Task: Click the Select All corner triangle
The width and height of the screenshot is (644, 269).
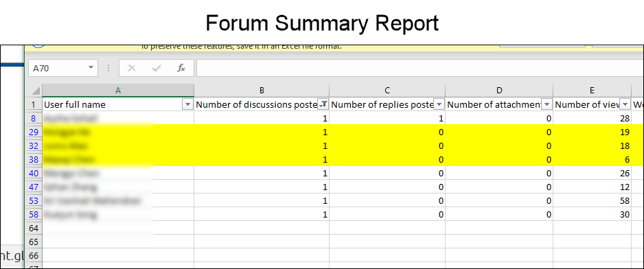Action: coord(36,91)
